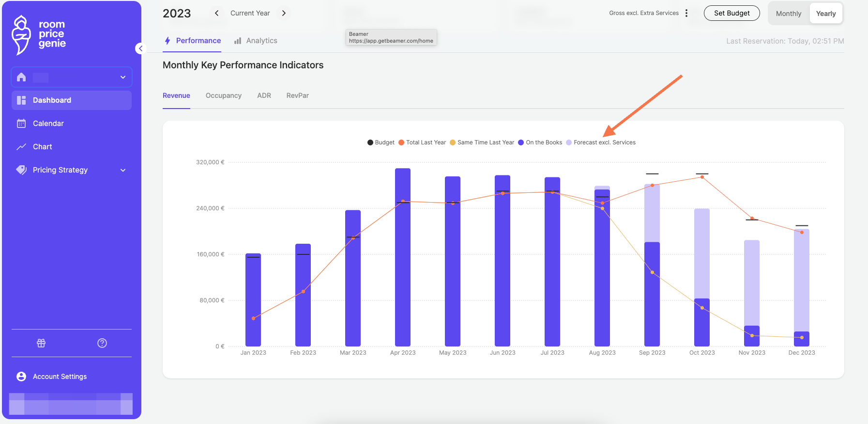The height and width of the screenshot is (424, 868).
Task: Click the Room Price Genie logo
Action: point(39,35)
